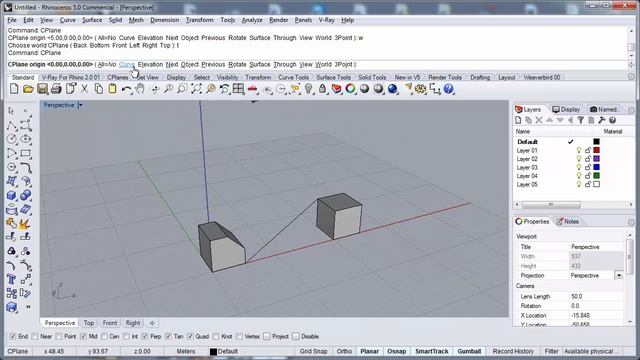
Task: Click the World option in command line
Action: pyautogui.click(x=323, y=64)
